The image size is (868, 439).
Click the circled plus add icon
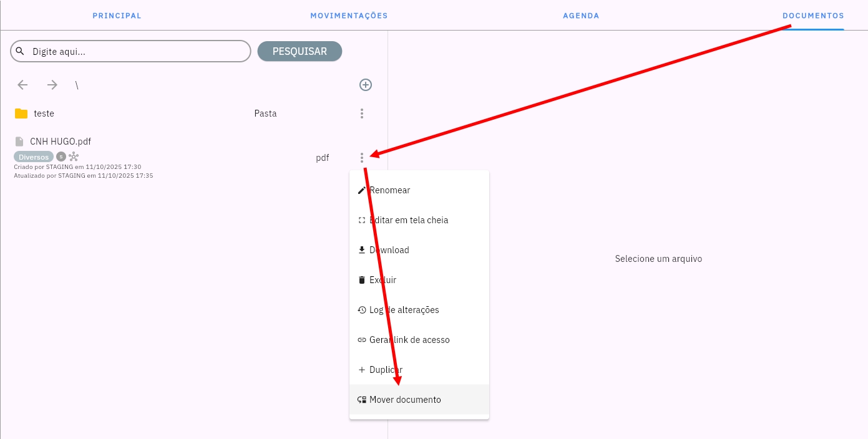366,85
